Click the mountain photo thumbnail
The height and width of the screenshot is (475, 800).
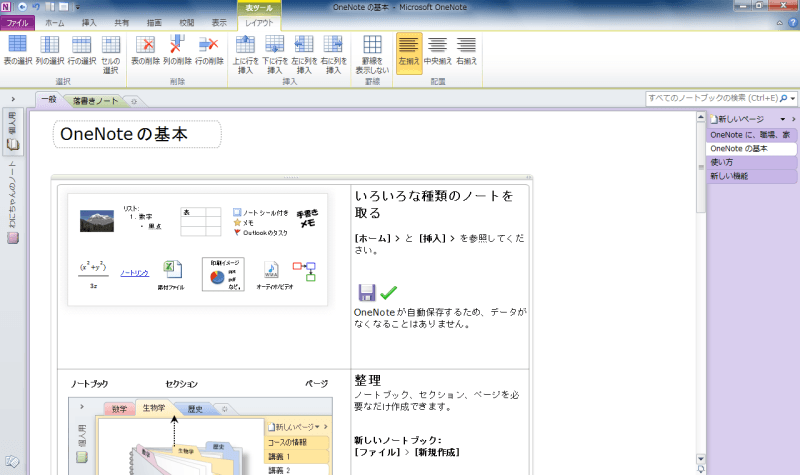[97, 221]
